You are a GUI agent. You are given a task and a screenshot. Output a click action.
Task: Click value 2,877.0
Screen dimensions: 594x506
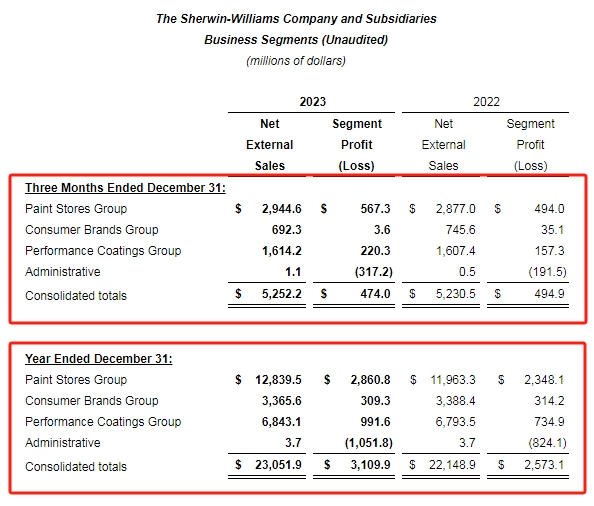point(455,209)
